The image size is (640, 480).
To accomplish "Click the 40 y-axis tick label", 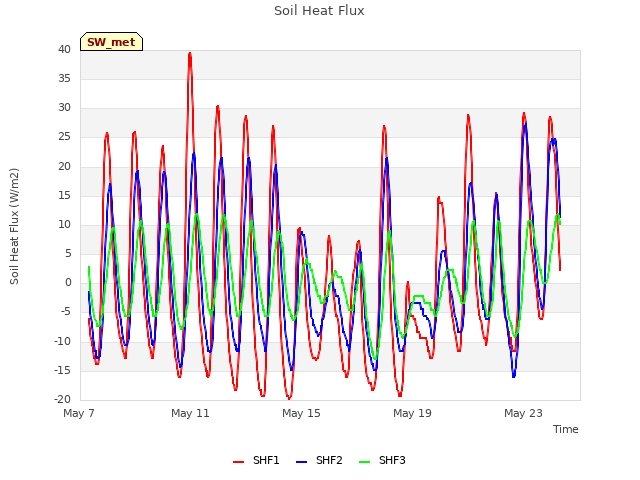I will pos(64,49).
